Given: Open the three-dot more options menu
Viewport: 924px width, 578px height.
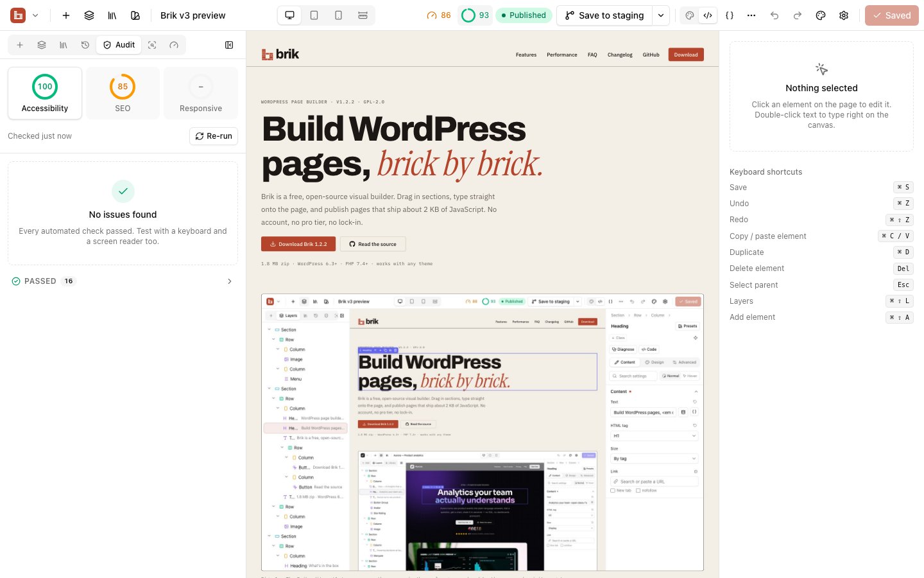Looking at the screenshot, I should [x=751, y=15].
